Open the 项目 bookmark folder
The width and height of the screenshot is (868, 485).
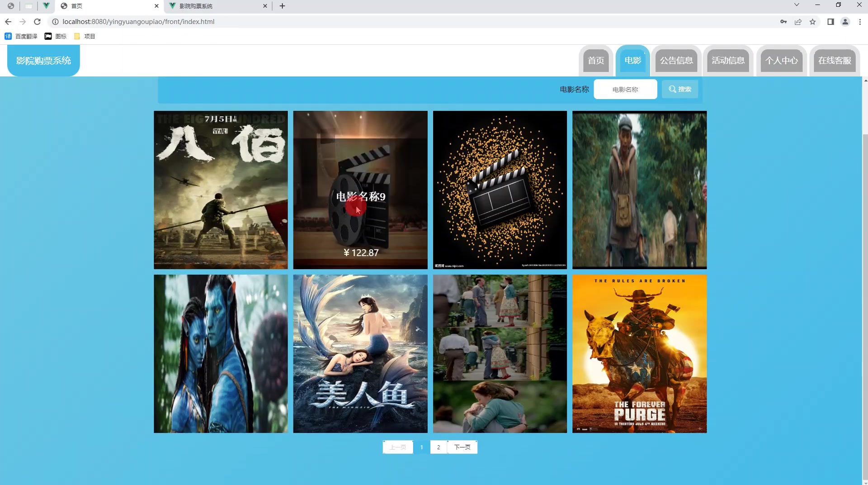(85, 36)
